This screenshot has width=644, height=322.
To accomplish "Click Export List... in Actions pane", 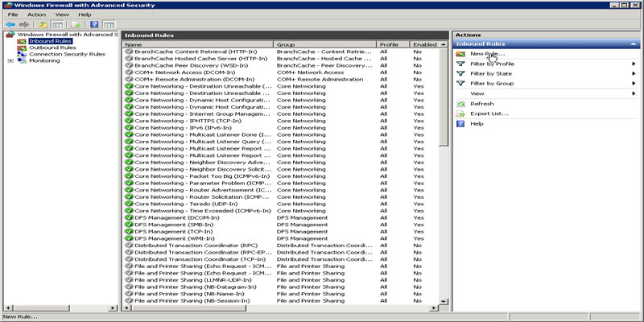I will (489, 114).
